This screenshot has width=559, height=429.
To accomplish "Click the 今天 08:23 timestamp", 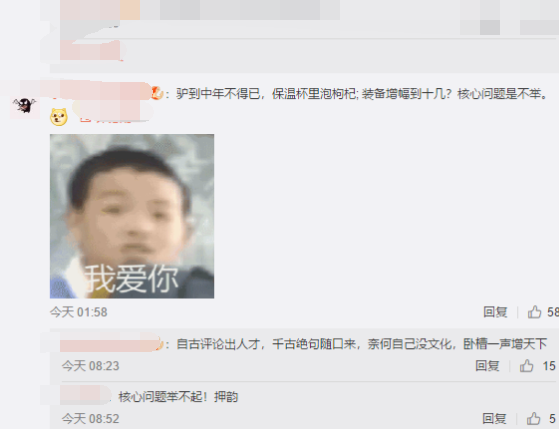I will tap(91, 366).
